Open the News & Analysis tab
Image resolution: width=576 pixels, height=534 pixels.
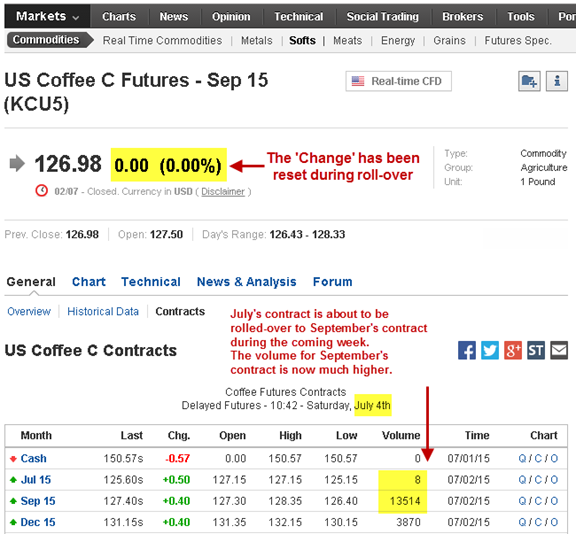pos(246,282)
